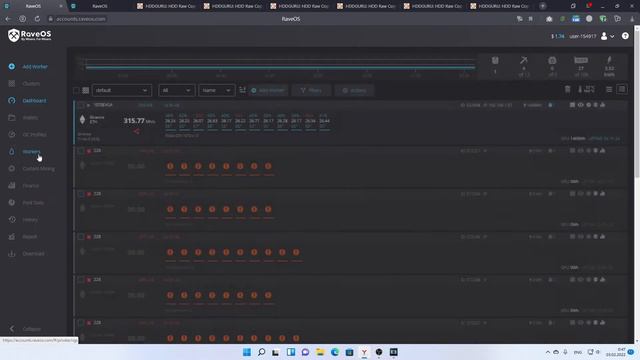Screen dimensions: 640x360
Task: Open the 'default' cluster dropdown
Action: (x=122, y=90)
